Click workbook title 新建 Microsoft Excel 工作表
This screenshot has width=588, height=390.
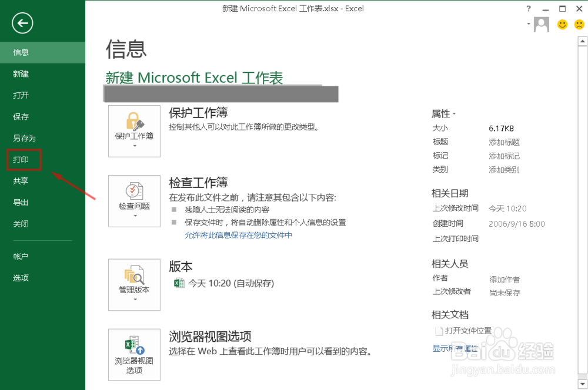click(x=194, y=78)
